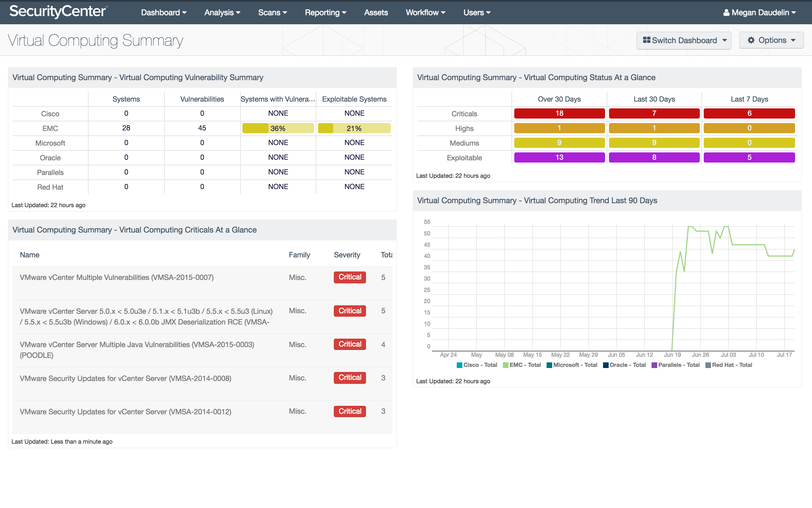Select the JMX Deserialization RCE vulnerability row

(x=202, y=317)
